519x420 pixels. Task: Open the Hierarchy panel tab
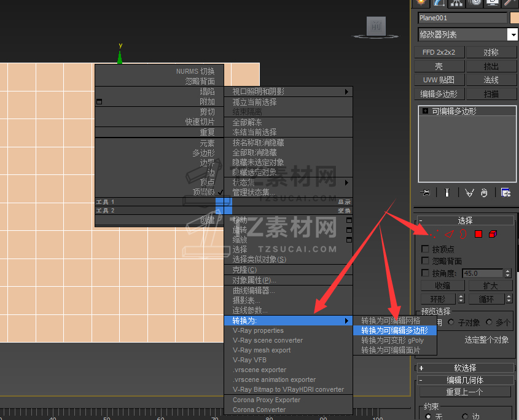point(456,3)
